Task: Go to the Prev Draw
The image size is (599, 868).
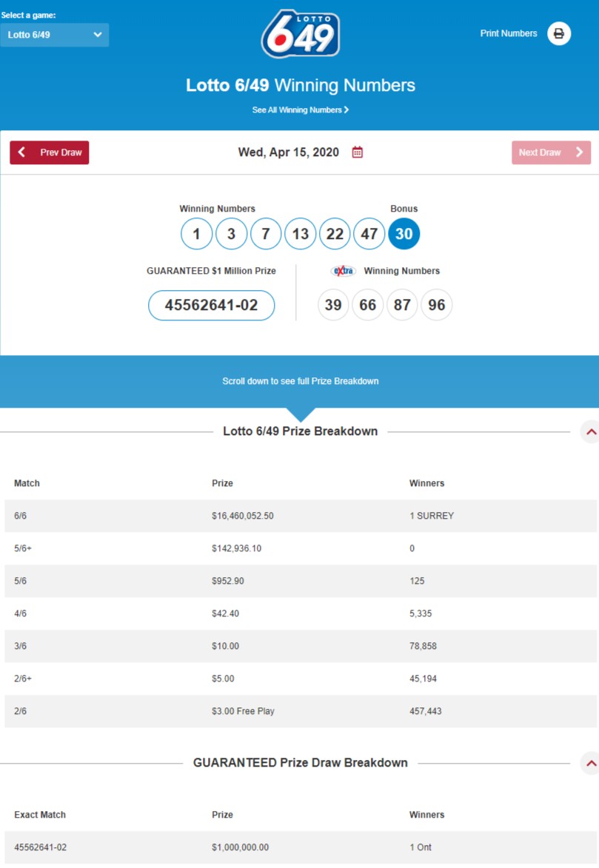Action: tap(50, 152)
